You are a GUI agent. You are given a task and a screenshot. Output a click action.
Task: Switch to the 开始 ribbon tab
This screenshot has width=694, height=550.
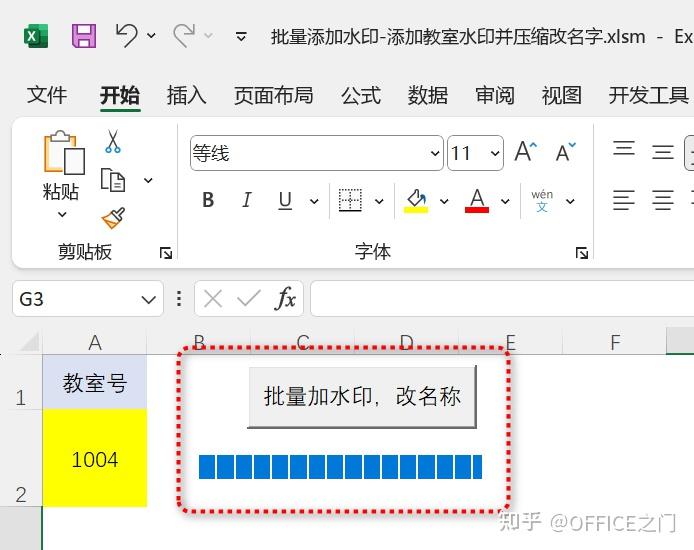pyautogui.click(x=120, y=95)
